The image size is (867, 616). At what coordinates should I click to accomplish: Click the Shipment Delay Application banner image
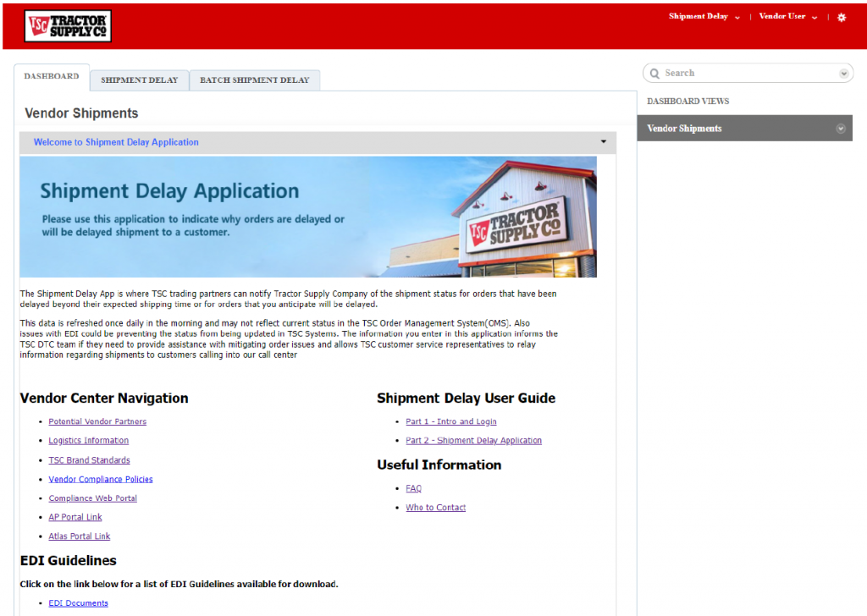point(308,217)
